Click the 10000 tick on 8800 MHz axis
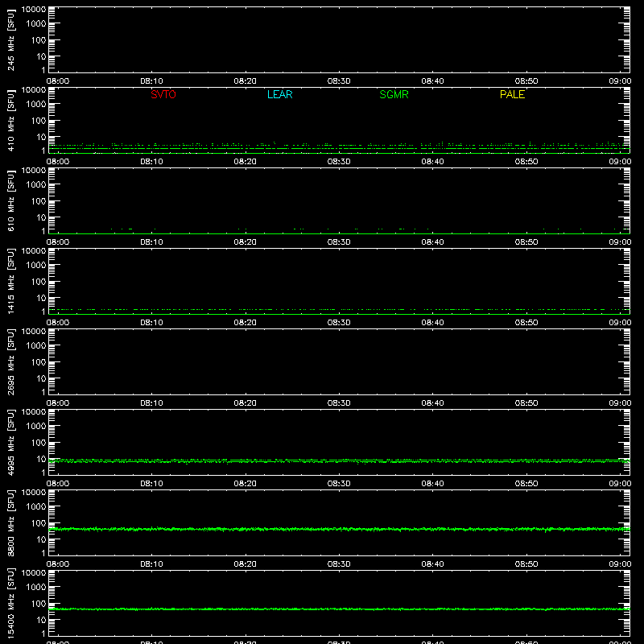Viewport: 644px width, 644px height. click(34, 493)
